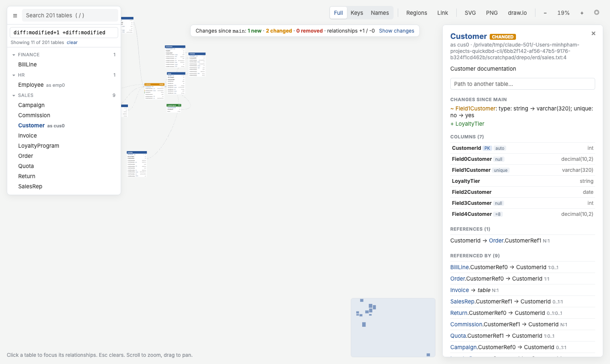Click the Regions toolbar button

coord(416,13)
